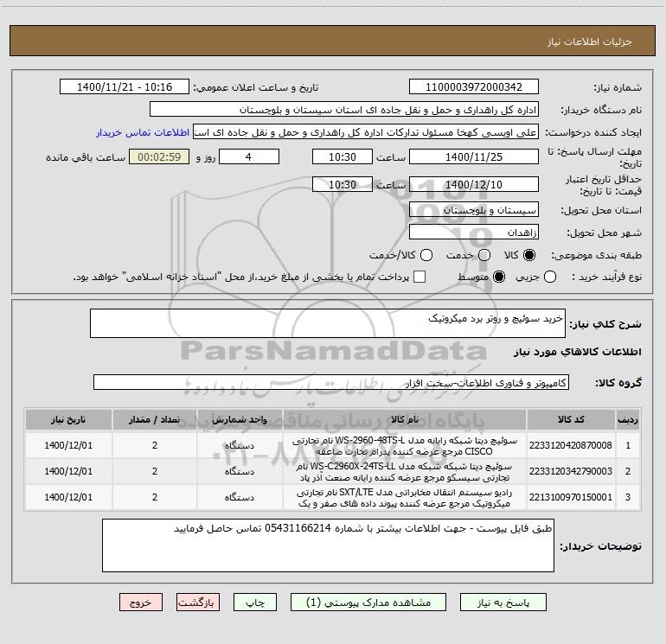Click the WS-C2960X-24TS-LL switch item name
666x644 pixels.
click(405, 472)
